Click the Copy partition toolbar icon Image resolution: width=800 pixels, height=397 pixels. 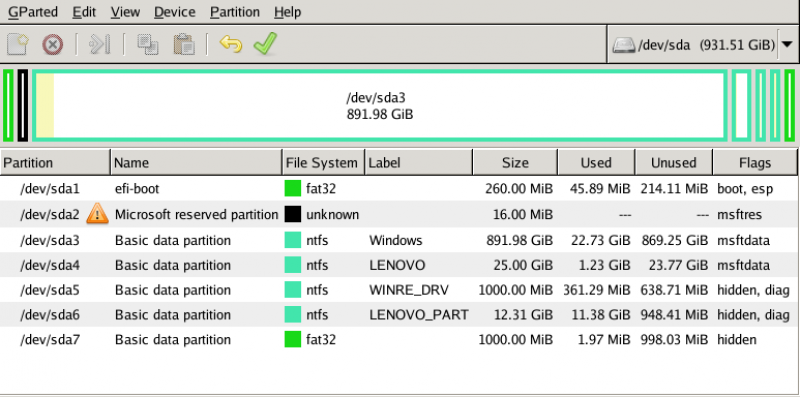tap(147, 44)
